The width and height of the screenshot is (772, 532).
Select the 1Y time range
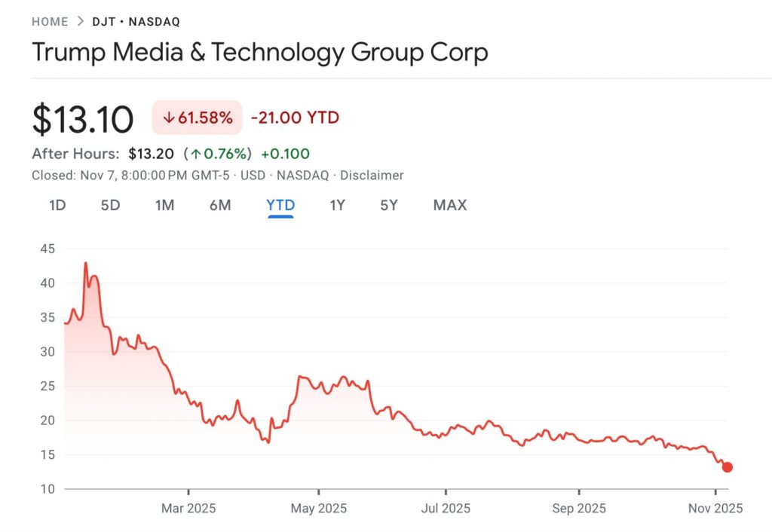pyautogui.click(x=337, y=205)
